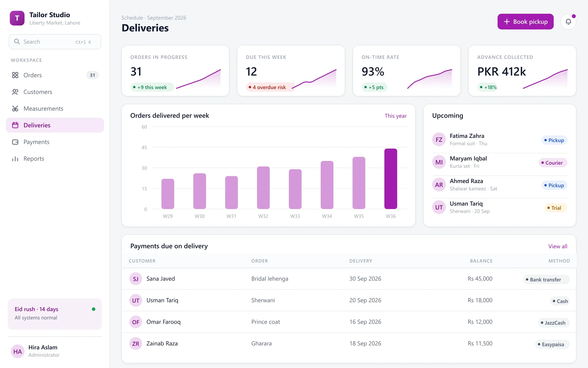Click the Payments wallet icon
Viewport: 588px width, 368px height.
pos(15,142)
